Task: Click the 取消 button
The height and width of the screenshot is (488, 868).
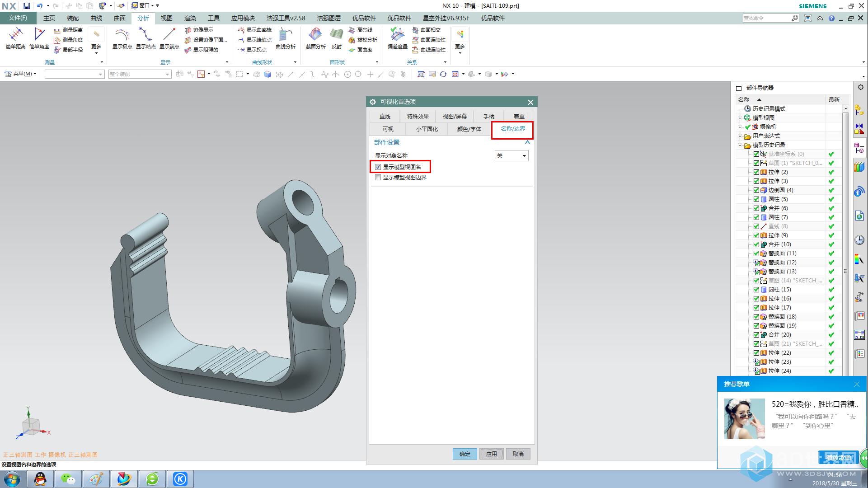Action: coord(518,454)
